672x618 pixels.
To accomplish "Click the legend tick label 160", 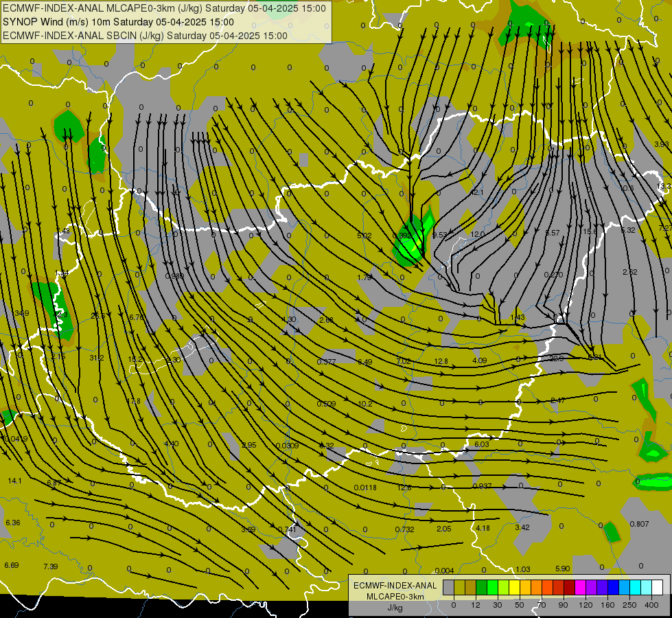I will tap(607, 605).
